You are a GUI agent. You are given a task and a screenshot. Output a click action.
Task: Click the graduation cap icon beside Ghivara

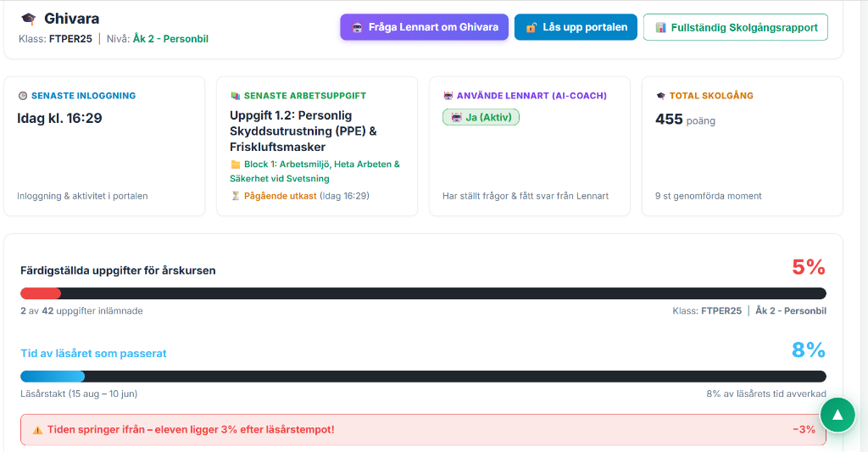click(x=28, y=19)
